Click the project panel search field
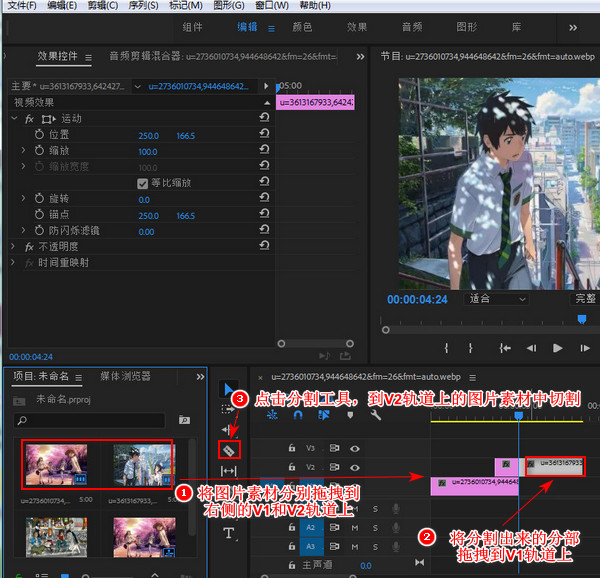The width and height of the screenshot is (600, 578). [90, 420]
